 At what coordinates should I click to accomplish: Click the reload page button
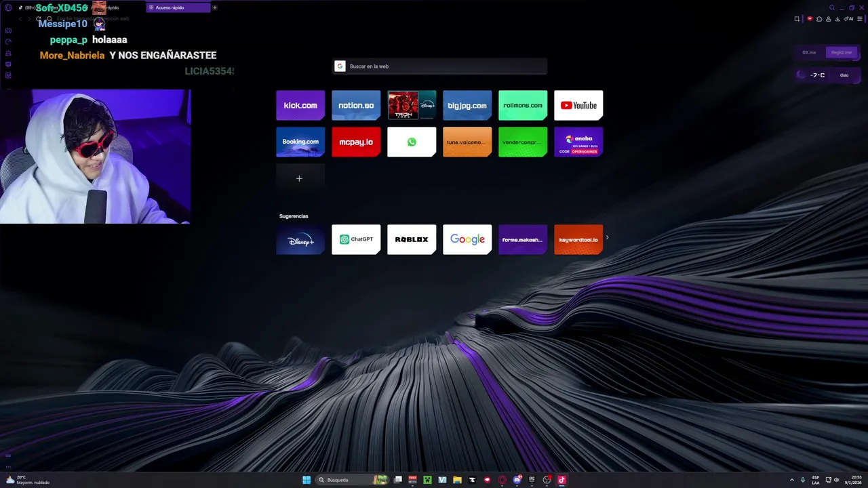[38, 18]
